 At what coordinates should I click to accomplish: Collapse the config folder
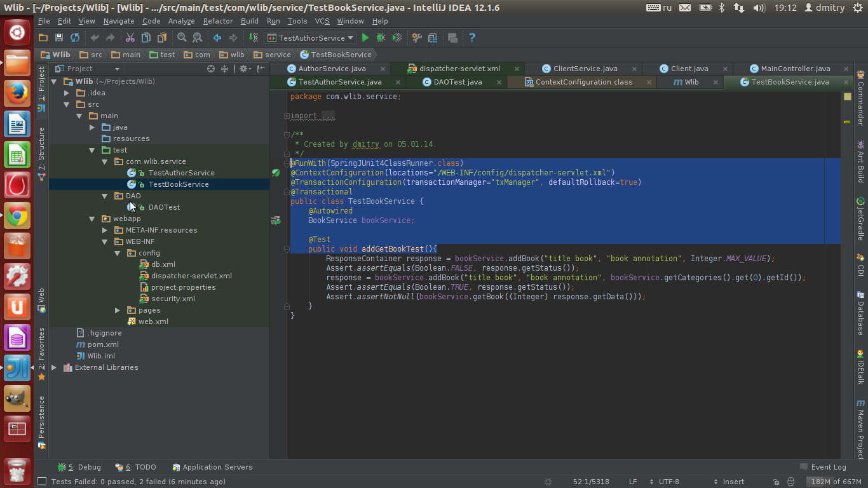[x=118, y=253]
